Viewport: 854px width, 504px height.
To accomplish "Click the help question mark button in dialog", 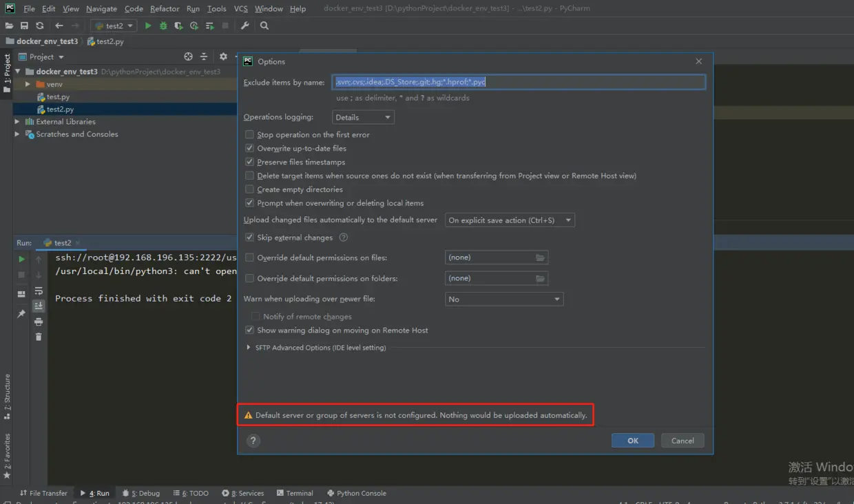I will pos(253,441).
